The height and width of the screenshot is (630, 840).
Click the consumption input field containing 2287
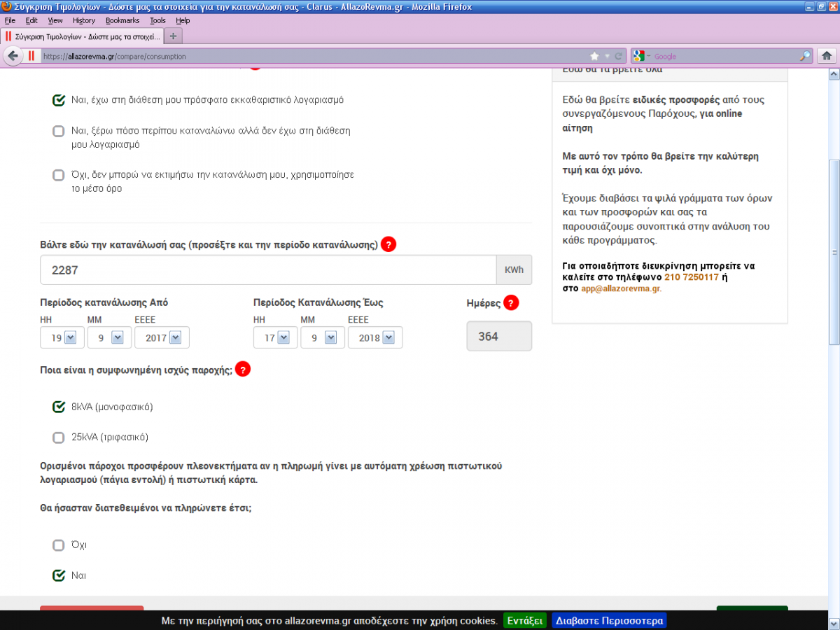coord(269,269)
